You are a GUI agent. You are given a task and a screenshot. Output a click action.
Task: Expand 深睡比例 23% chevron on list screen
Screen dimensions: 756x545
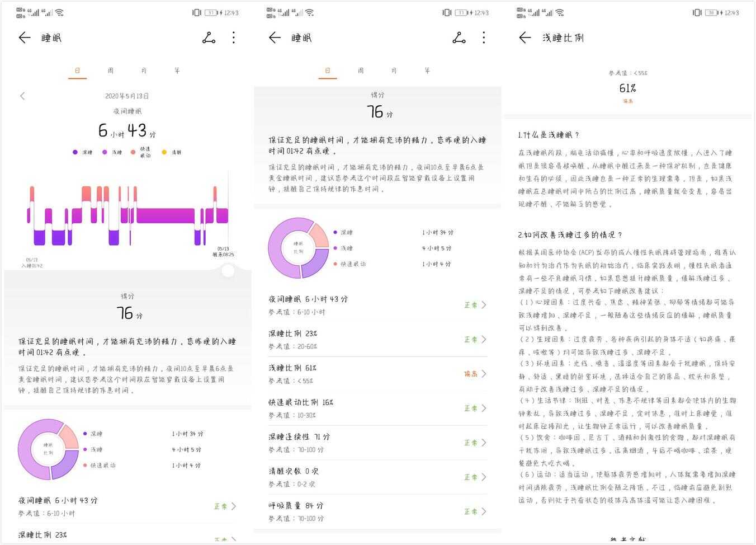484,340
